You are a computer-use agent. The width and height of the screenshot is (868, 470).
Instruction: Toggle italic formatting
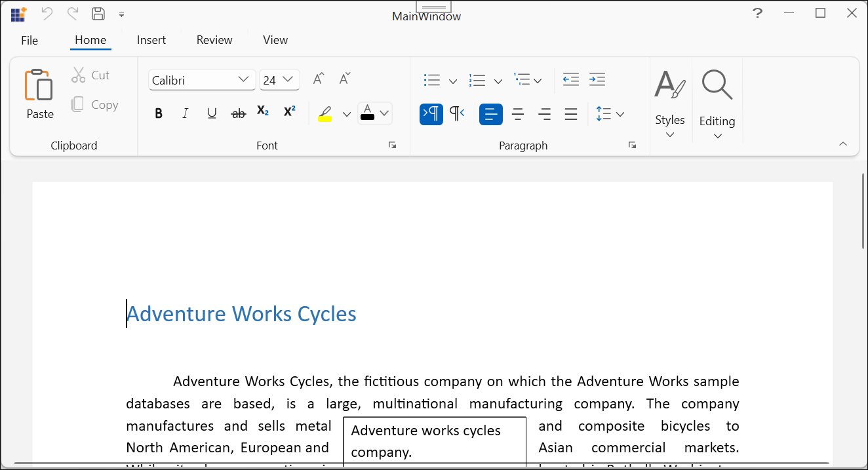pos(185,113)
